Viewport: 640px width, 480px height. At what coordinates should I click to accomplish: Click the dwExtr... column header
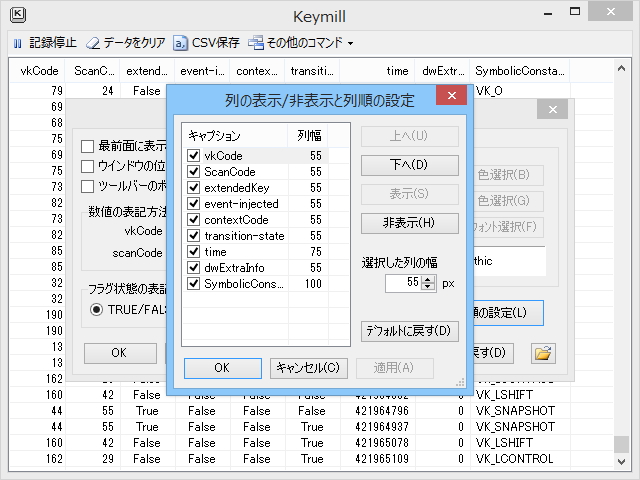(442, 71)
